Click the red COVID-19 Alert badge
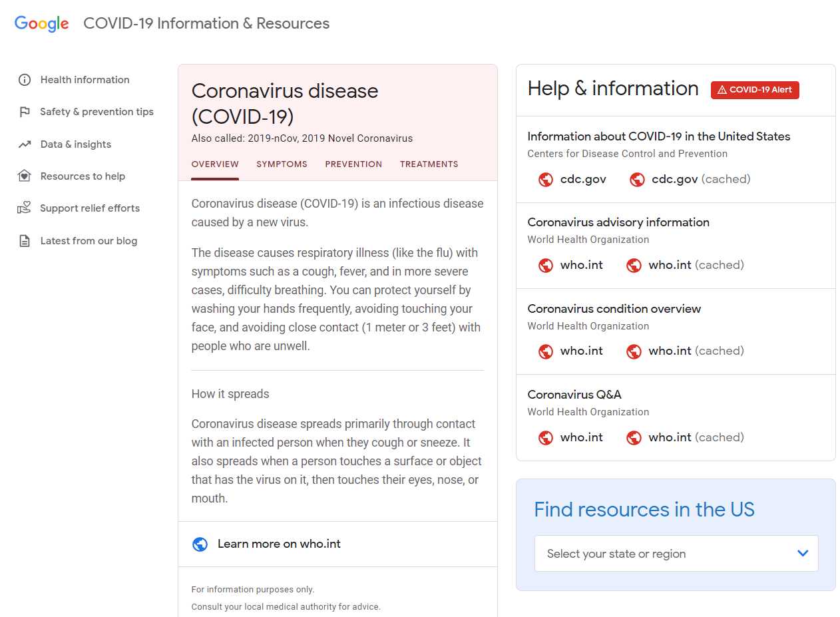This screenshot has height=617, width=840. tap(755, 90)
